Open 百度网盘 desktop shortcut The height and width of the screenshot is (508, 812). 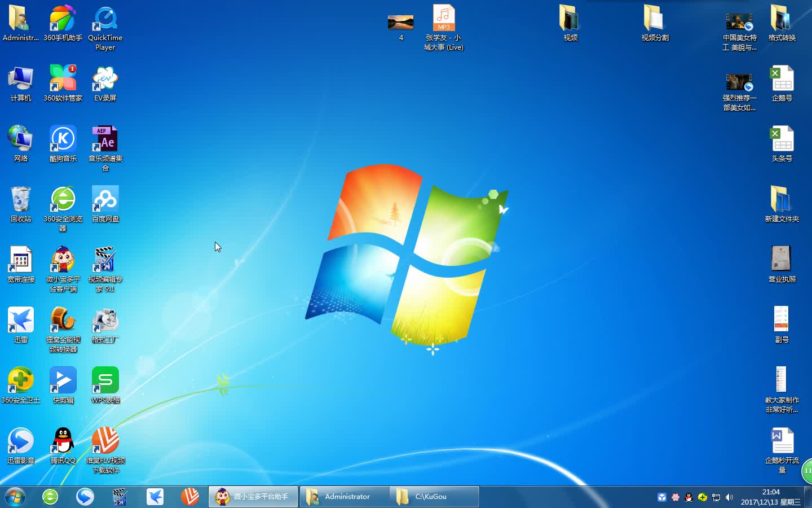click(105, 204)
